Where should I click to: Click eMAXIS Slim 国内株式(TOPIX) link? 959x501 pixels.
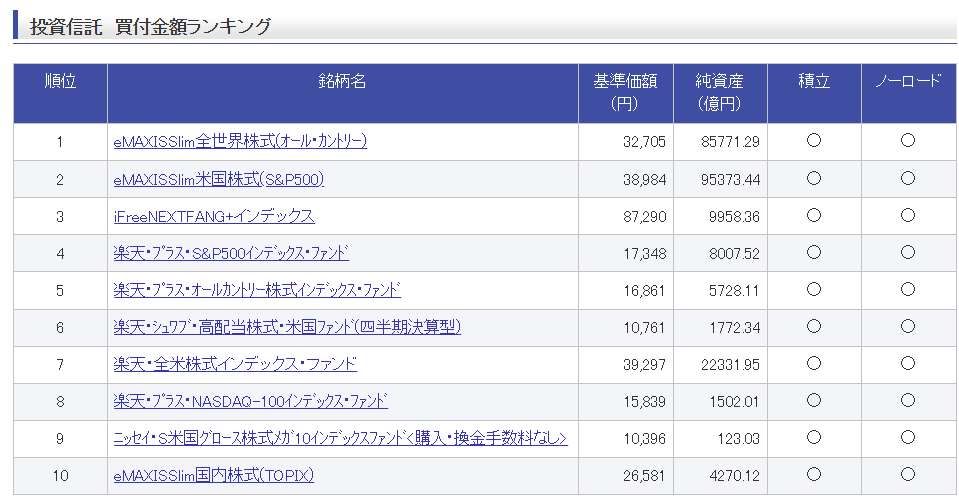point(214,475)
